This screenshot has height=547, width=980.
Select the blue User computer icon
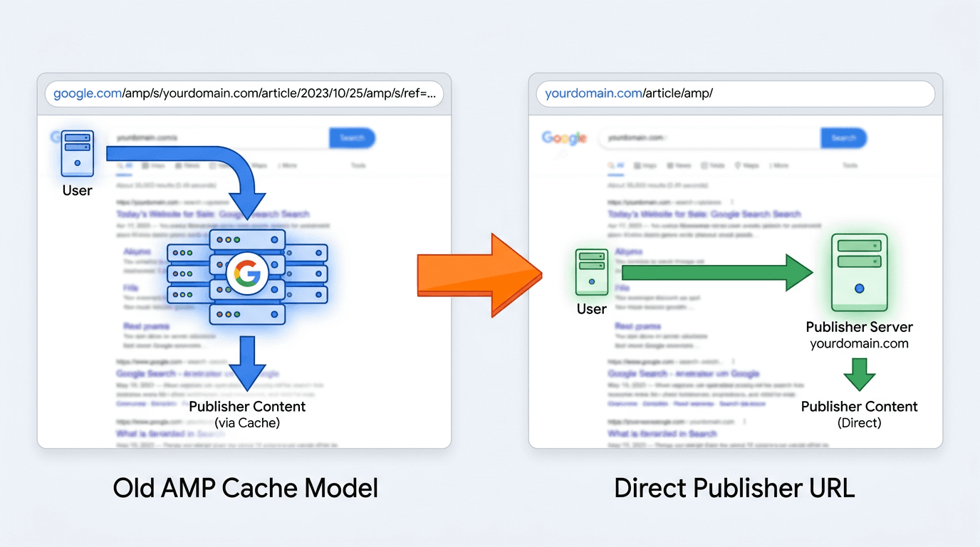[77, 153]
